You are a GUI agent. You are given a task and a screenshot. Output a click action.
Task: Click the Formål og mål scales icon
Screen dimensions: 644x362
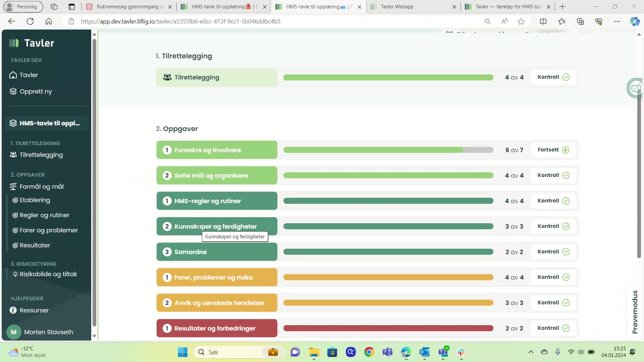13,186
